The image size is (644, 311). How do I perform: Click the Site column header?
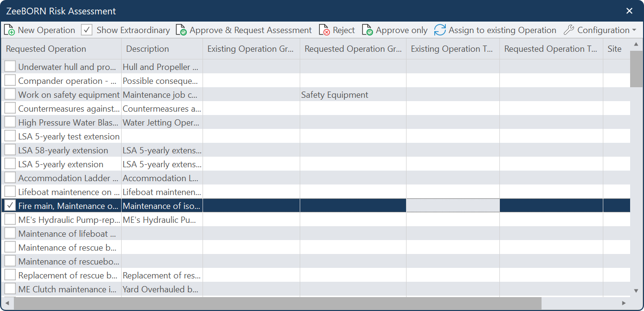pyautogui.click(x=617, y=49)
